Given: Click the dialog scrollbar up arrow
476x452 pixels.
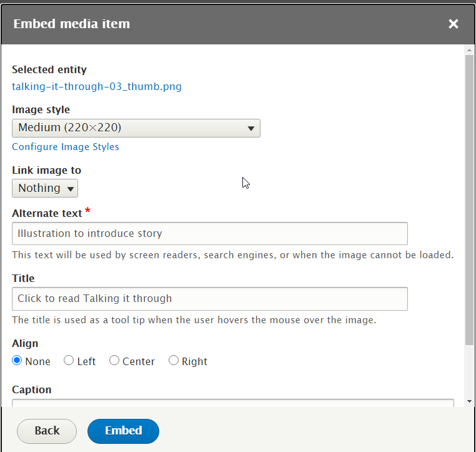Looking at the screenshot, I should click(469, 50).
